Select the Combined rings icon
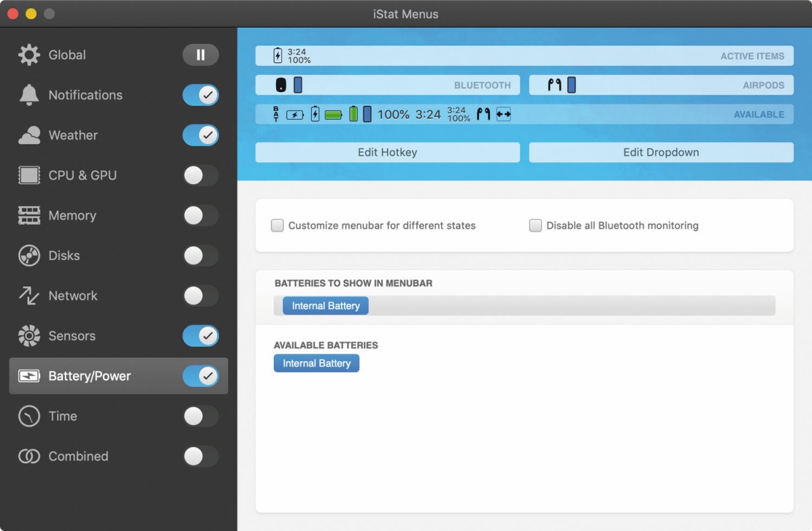812x531 pixels. click(x=29, y=457)
